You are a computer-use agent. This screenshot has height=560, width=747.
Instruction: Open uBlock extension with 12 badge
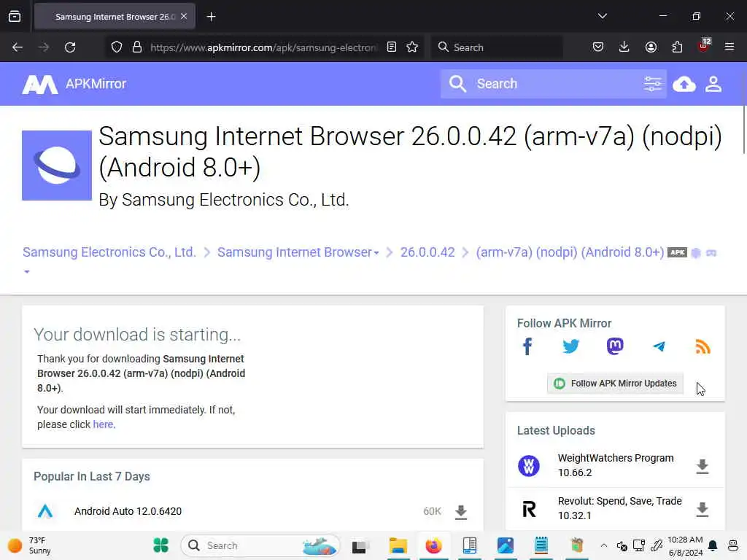click(x=703, y=46)
